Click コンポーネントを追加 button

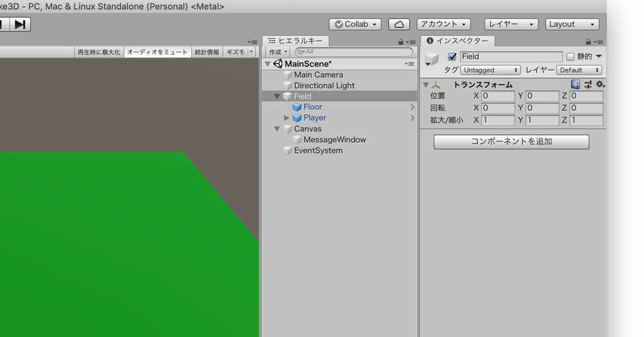(511, 142)
